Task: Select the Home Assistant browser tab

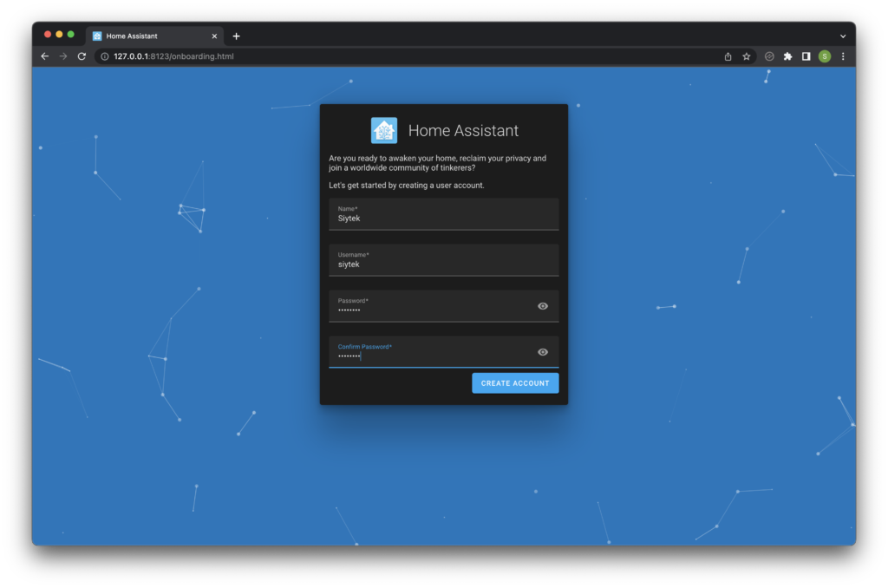Action: click(154, 36)
